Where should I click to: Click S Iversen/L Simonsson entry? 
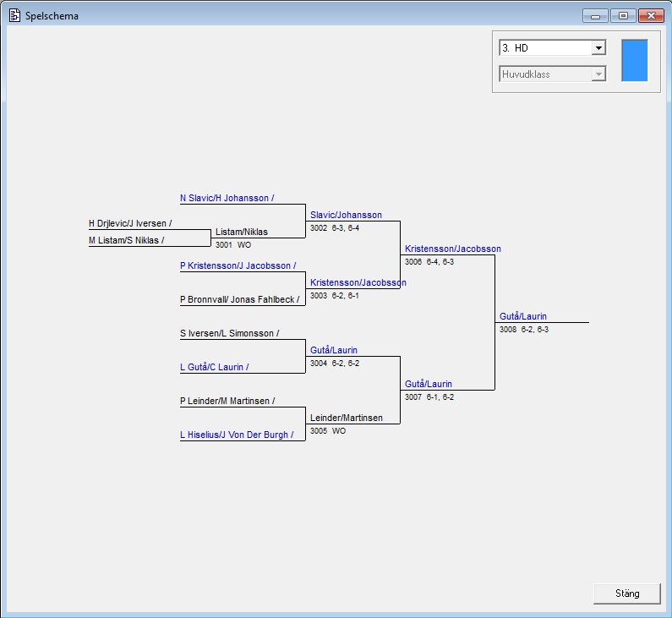(229, 334)
